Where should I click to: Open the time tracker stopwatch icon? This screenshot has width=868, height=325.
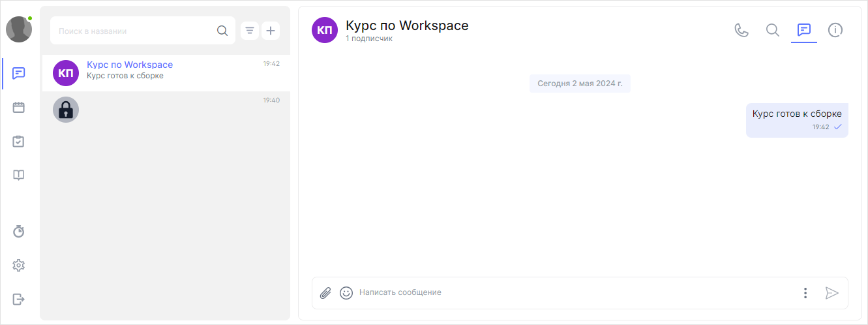[19, 231]
